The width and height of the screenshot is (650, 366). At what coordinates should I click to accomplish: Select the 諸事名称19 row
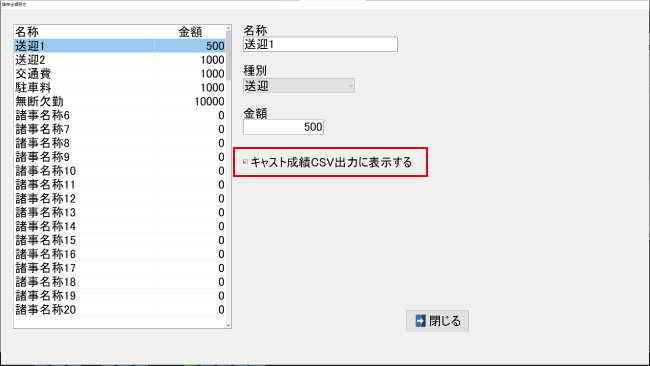click(120, 296)
